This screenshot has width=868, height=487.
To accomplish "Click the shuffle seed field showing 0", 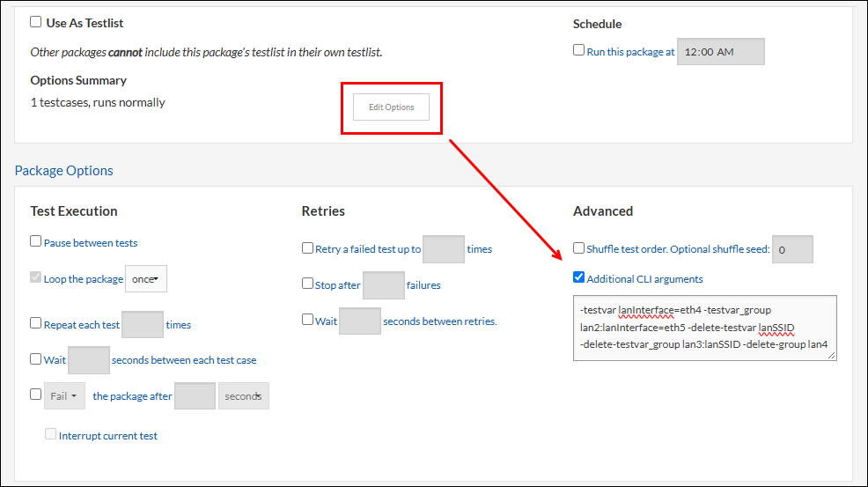I will 792,249.
